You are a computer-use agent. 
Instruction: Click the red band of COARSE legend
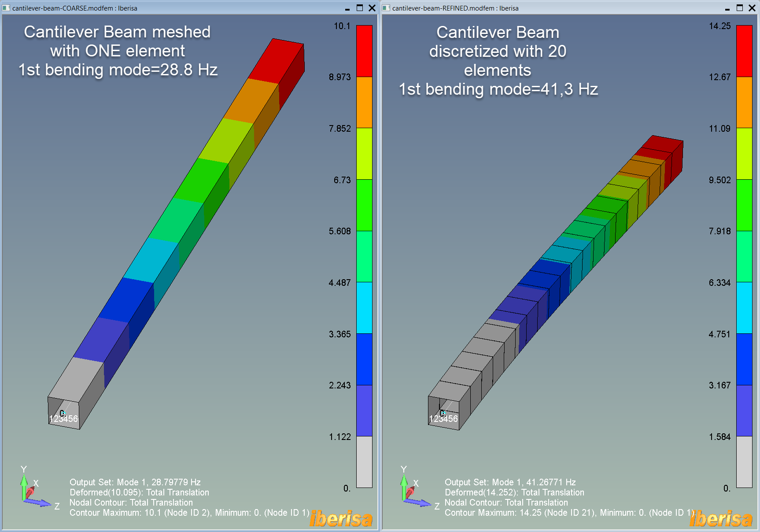364,51
